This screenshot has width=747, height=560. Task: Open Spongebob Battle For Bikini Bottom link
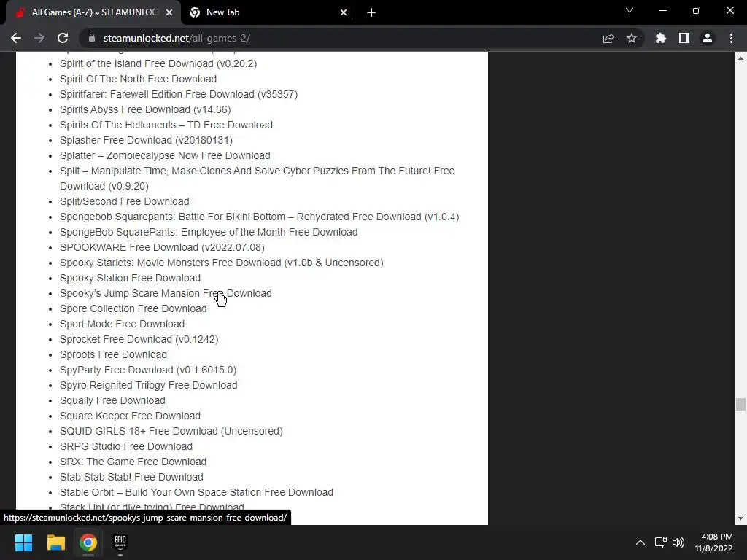tap(259, 217)
